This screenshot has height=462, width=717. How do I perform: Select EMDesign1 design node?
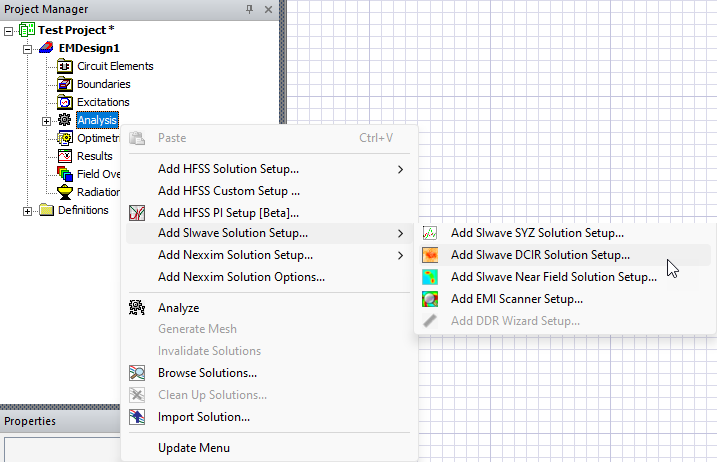pos(89,48)
